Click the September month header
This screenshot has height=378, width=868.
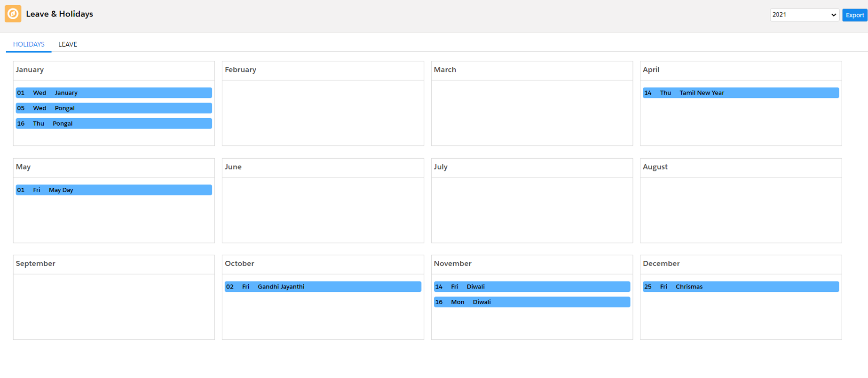click(x=36, y=264)
